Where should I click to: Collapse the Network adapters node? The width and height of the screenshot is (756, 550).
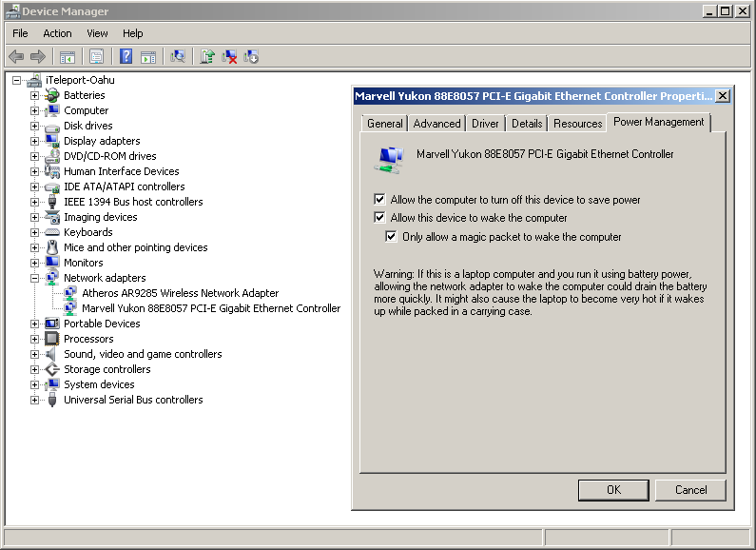click(x=34, y=278)
